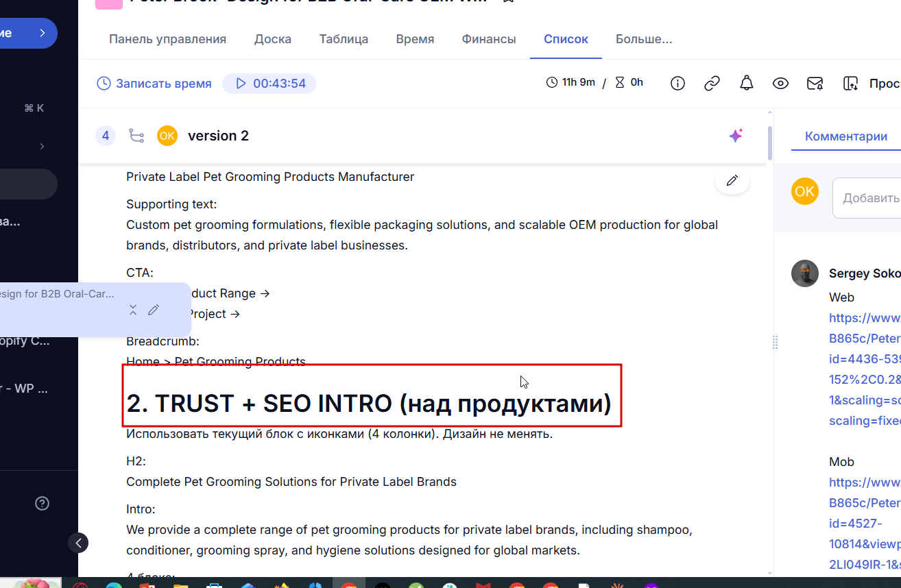Select the Список tab

pyautogui.click(x=566, y=39)
